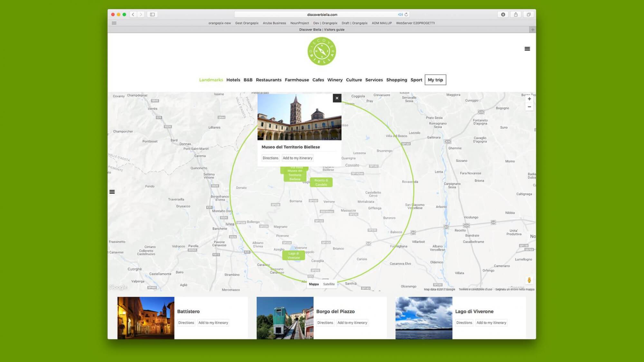Image resolution: width=644 pixels, height=362 pixels.
Task: Go back with Safari's back arrow
Action: 133,14
